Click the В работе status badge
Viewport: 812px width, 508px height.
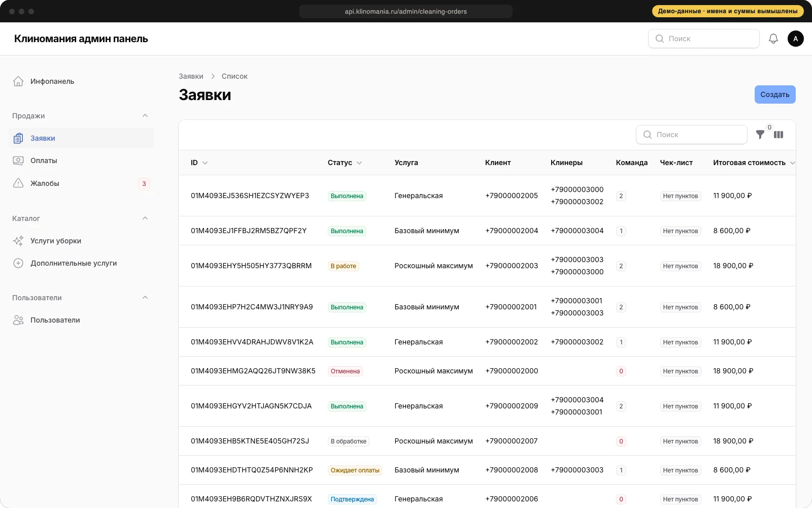point(343,266)
